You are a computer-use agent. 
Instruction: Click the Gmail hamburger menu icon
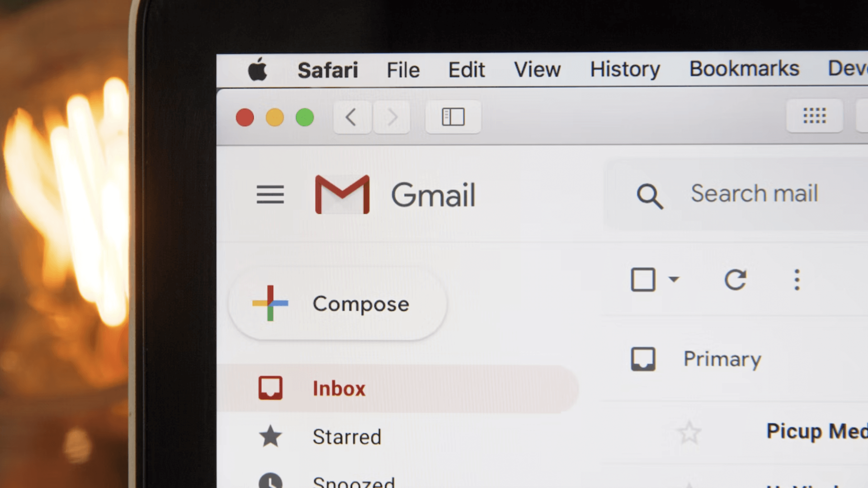coord(269,194)
